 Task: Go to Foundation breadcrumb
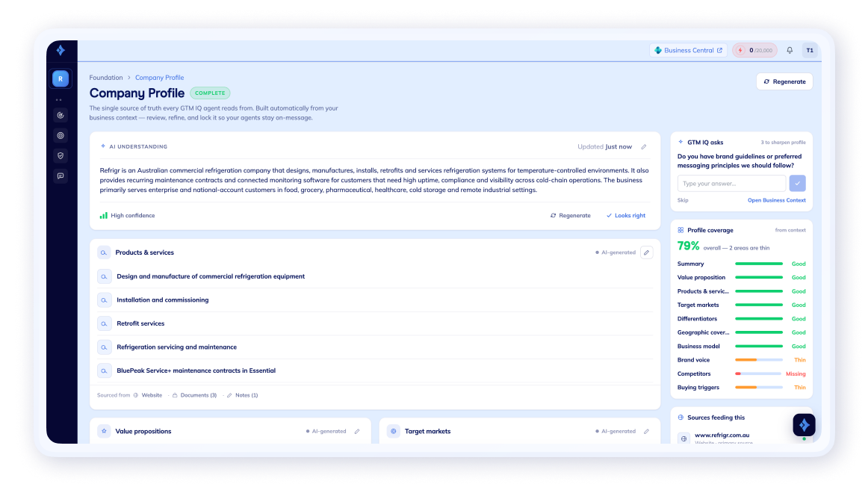point(106,78)
